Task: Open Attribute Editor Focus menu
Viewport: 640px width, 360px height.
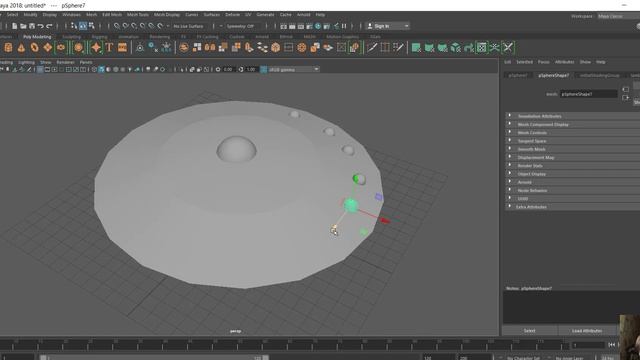Action: tap(543, 62)
